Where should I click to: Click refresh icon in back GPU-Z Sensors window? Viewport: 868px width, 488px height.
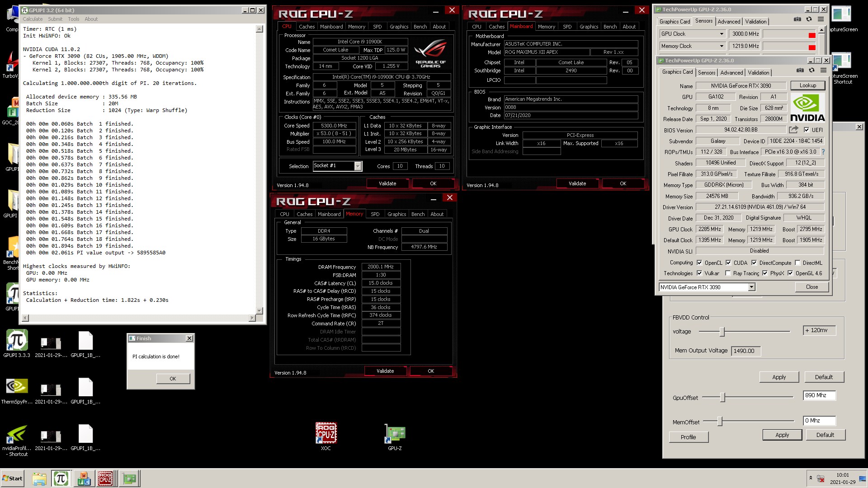click(x=809, y=19)
